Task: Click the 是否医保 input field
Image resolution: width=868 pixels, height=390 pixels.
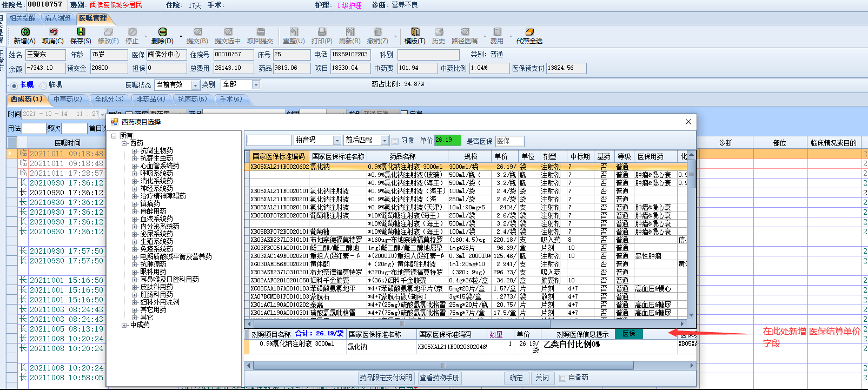Action: click(509, 141)
